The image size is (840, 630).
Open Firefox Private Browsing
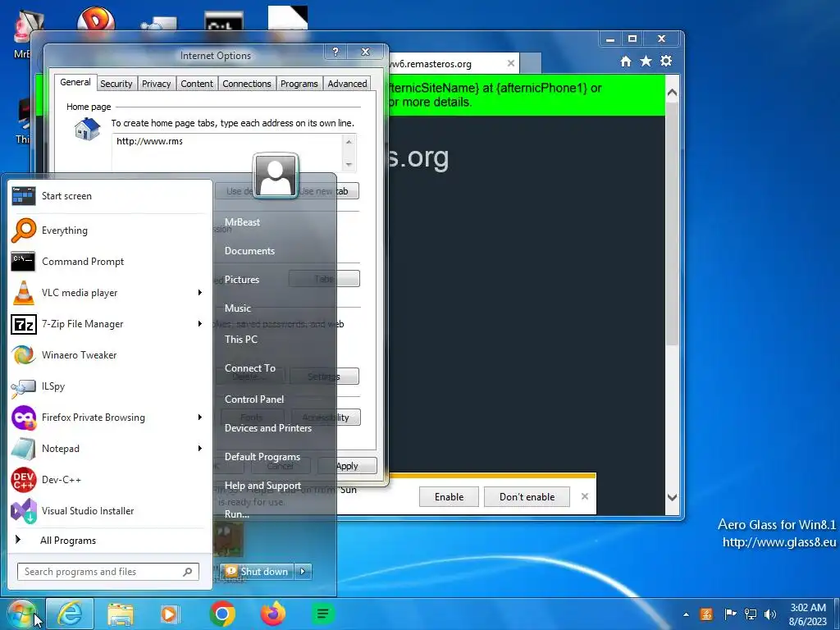[x=107, y=418]
